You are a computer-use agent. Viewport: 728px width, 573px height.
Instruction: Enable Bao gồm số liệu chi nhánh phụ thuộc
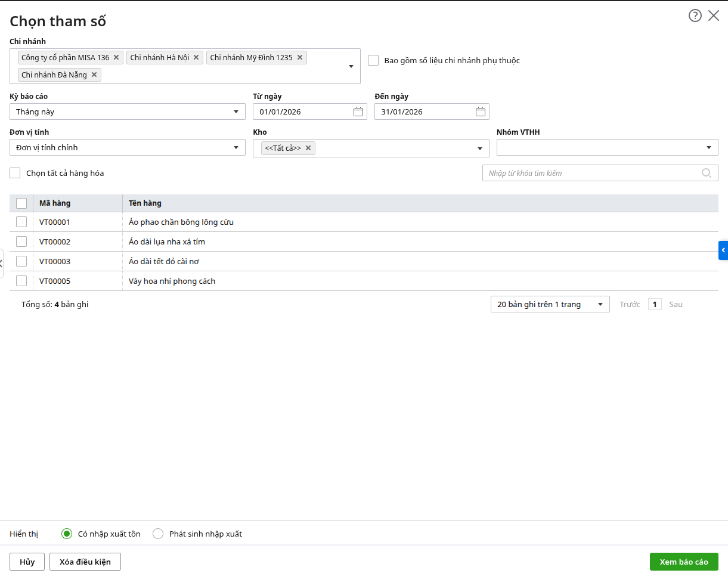(x=373, y=60)
